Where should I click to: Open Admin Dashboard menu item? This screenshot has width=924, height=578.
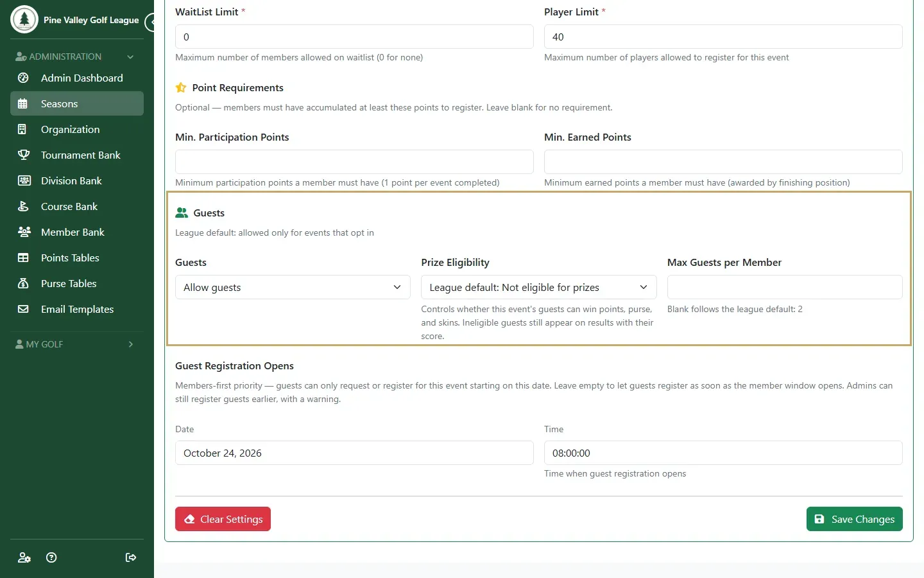click(x=77, y=78)
